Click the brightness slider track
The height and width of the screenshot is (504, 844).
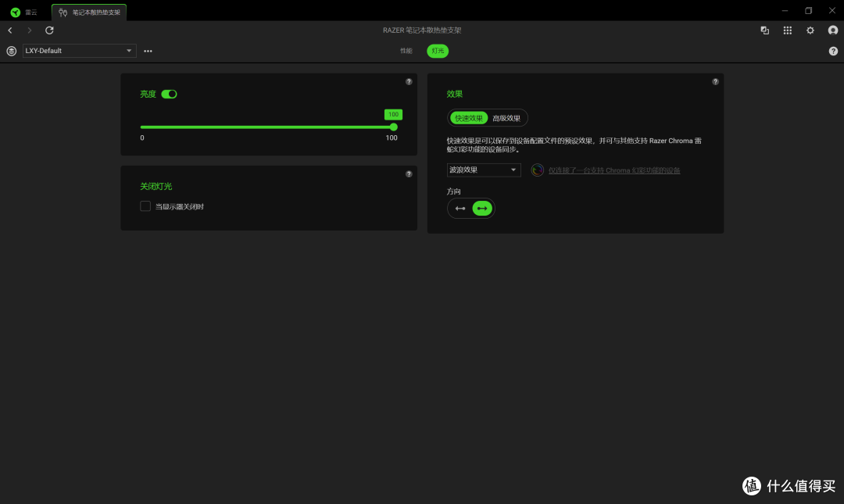click(x=267, y=127)
